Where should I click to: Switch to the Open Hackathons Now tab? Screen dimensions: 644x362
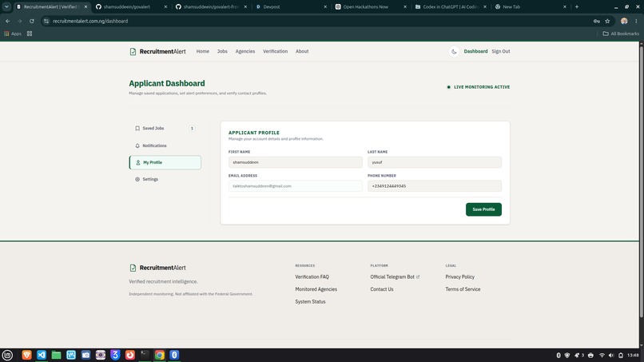coord(371,6)
